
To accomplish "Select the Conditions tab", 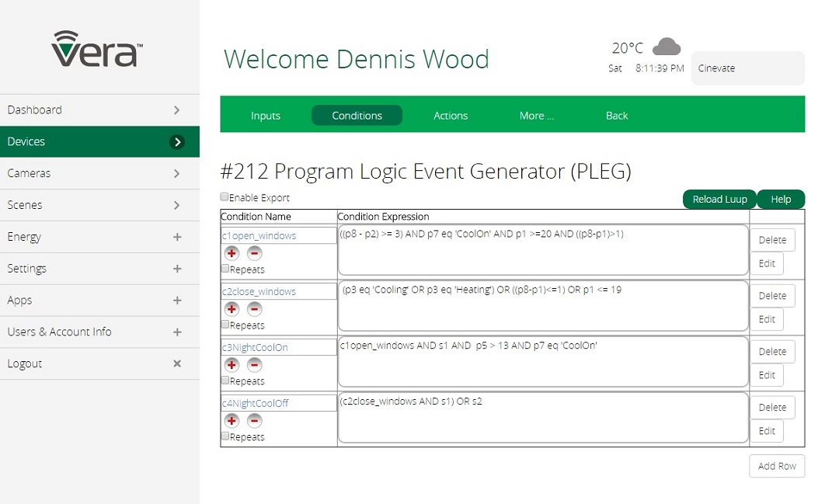I will [x=357, y=116].
